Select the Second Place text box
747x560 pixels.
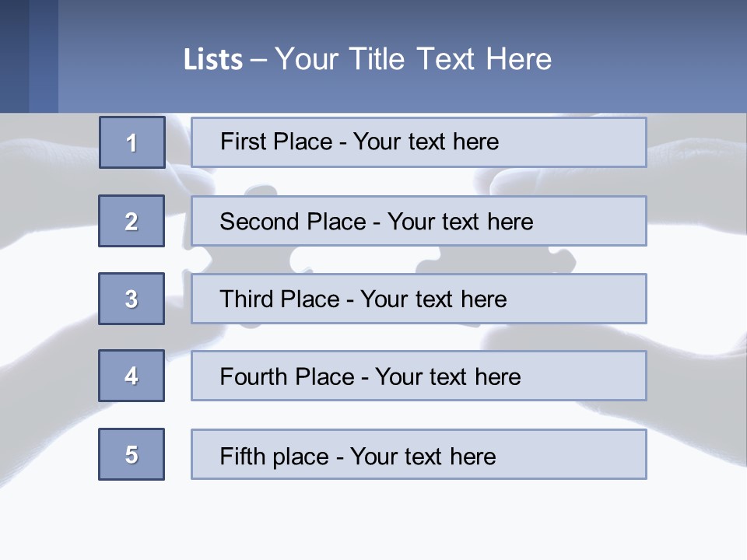419,221
